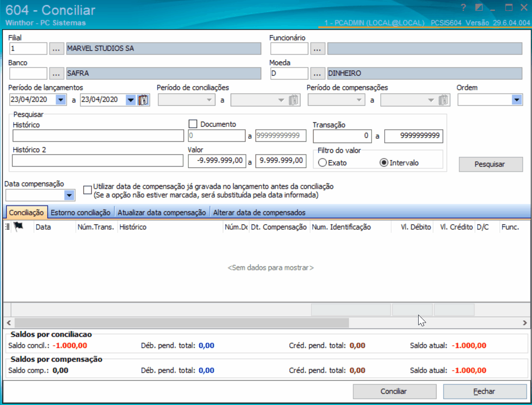Sort by Núm.Trans. column header
This screenshot has height=405, width=532.
coord(96,227)
